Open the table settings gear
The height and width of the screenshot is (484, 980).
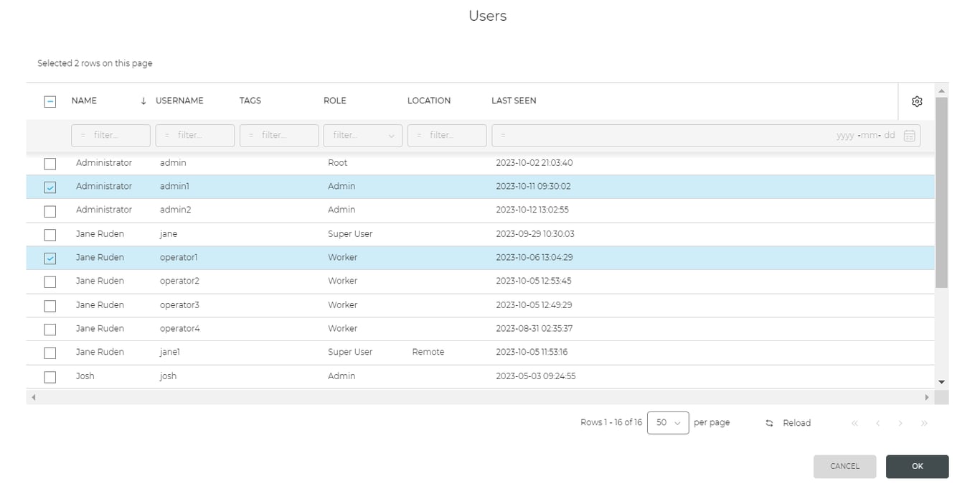coord(916,101)
